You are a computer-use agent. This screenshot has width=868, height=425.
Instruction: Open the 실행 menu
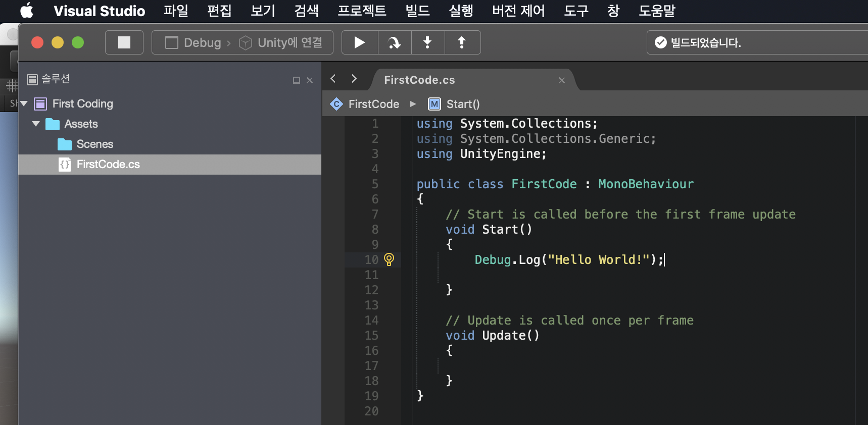tap(461, 11)
